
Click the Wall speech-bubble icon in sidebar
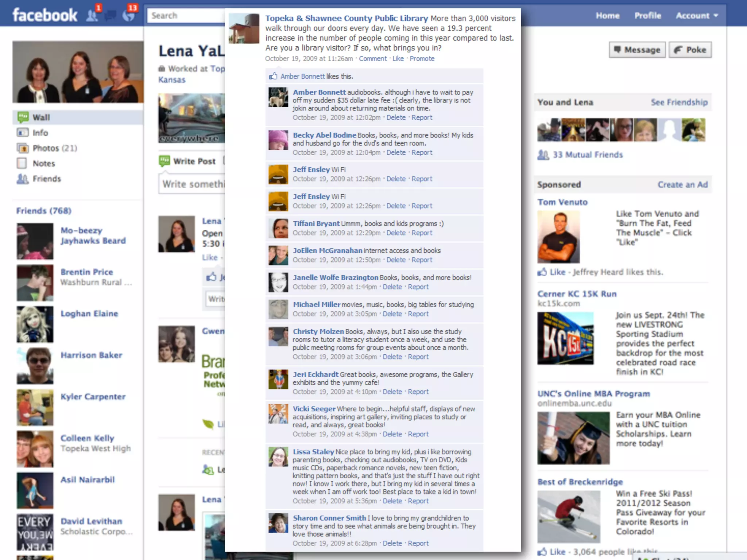(x=23, y=117)
